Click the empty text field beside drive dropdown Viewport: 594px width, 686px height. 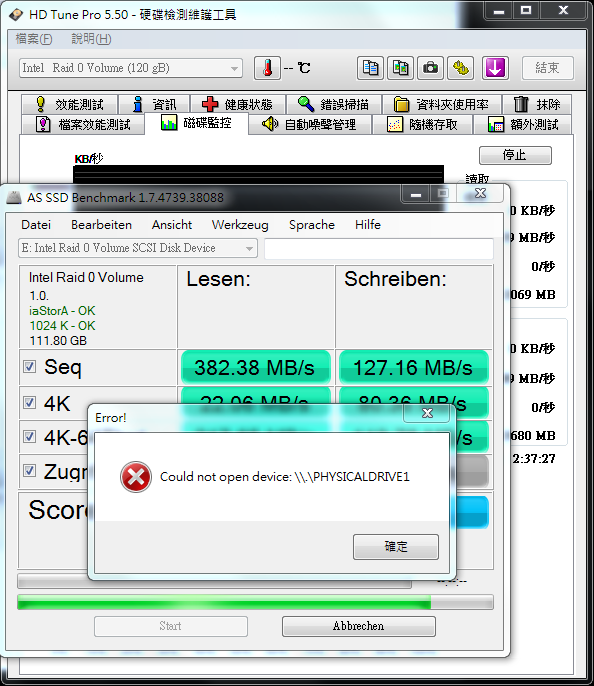click(379, 248)
